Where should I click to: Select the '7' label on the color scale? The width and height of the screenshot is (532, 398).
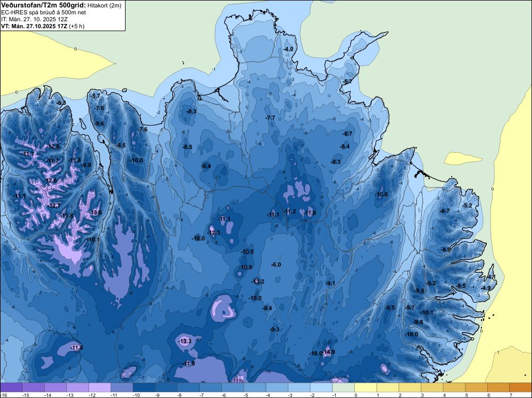[511, 395]
